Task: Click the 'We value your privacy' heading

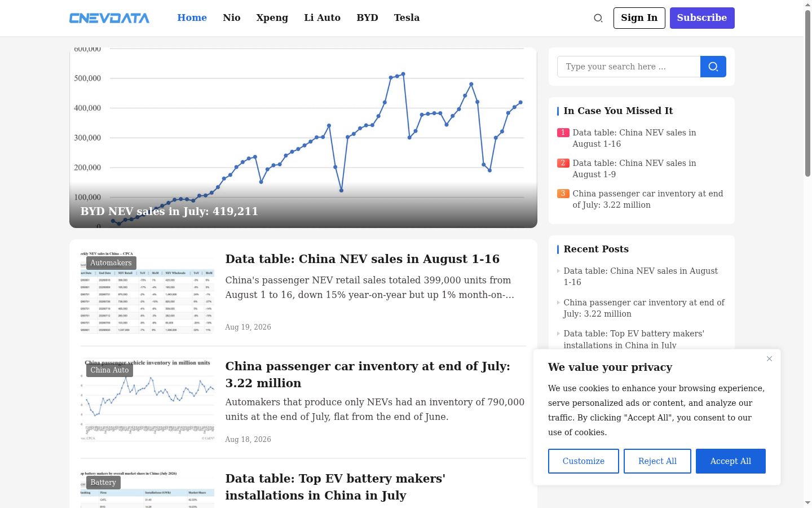Action: (610, 367)
